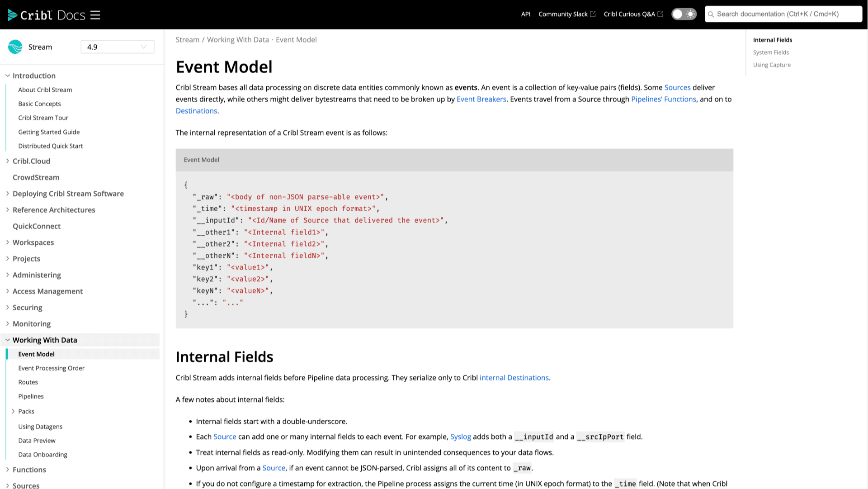Expand Deploying Cribl Stream Software section
Screen dimensions: 868x489
point(8,194)
